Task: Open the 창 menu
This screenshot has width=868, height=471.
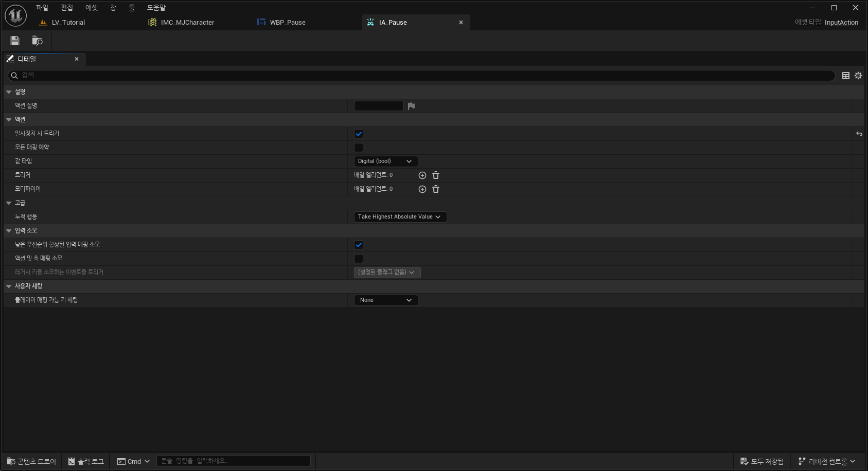Action: point(113,8)
